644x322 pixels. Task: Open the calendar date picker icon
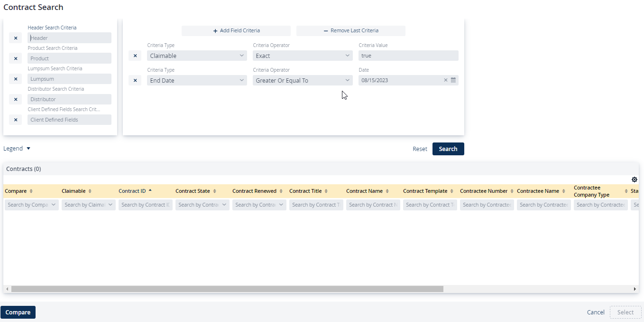453,80
